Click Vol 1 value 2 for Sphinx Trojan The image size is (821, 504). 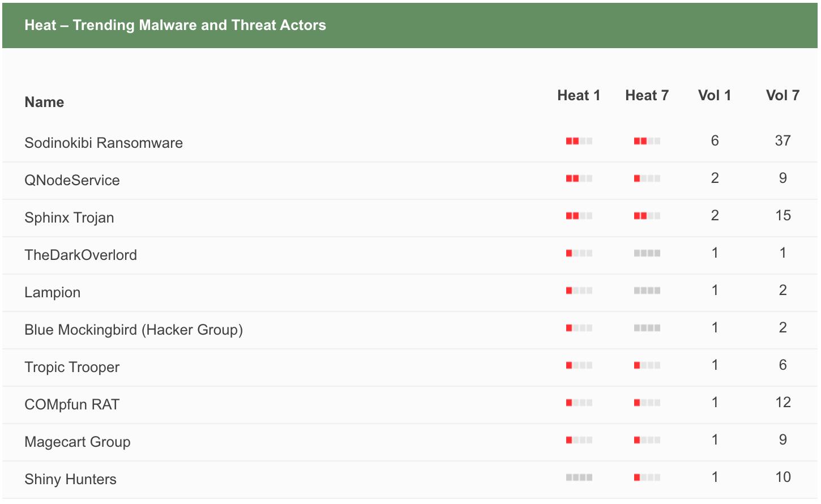click(x=715, y=215)
